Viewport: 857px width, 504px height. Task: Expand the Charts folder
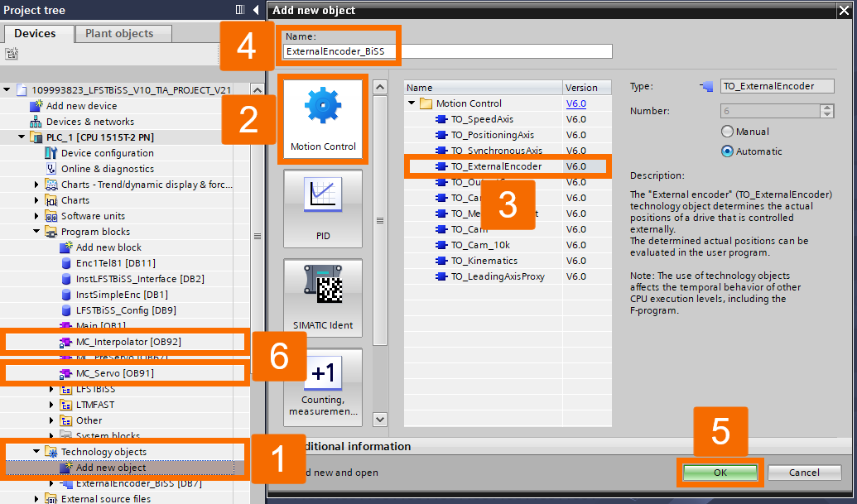[36, 199]
